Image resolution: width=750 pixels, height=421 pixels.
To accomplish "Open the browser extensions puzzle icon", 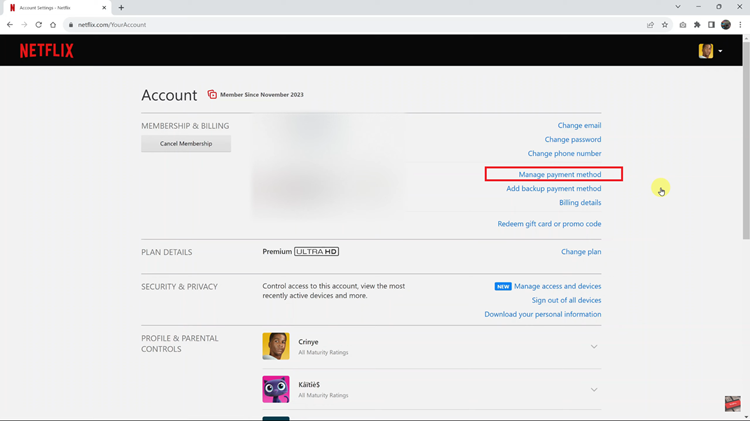I will coord(697,25).
